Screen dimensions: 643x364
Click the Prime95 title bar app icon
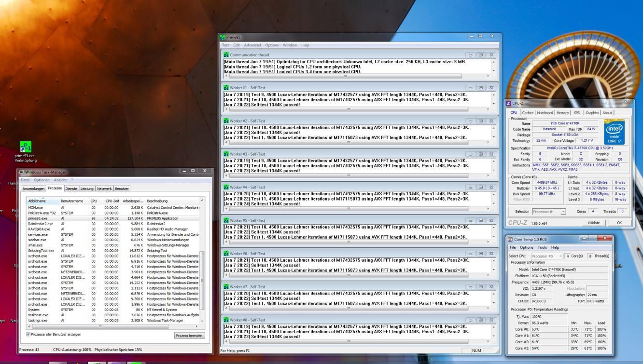pyautogui.click(x=223, y=37)
